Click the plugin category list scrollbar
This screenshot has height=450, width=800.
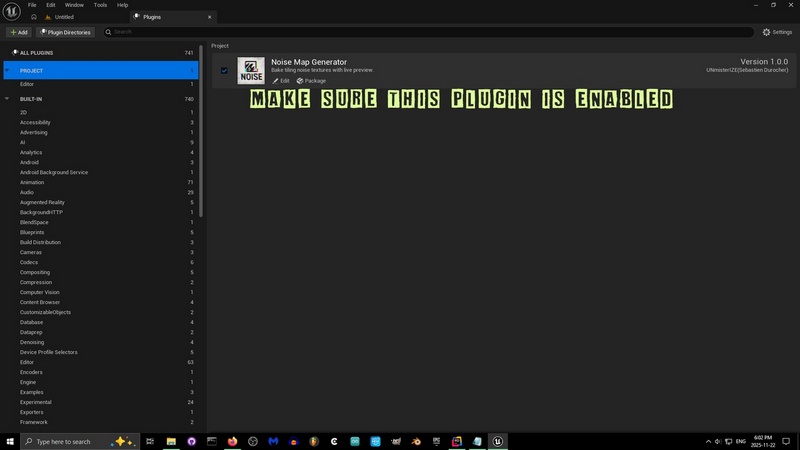pos(202,150)
